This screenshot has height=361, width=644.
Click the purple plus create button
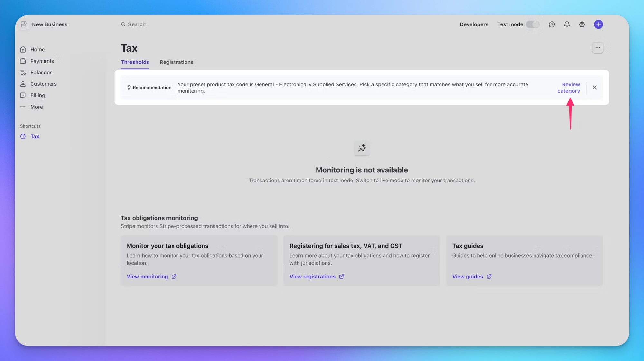coord(598,24)
